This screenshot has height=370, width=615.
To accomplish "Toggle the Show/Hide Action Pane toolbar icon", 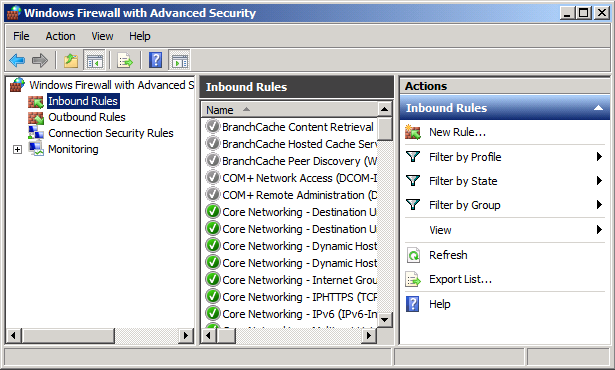I will (180, 60).
